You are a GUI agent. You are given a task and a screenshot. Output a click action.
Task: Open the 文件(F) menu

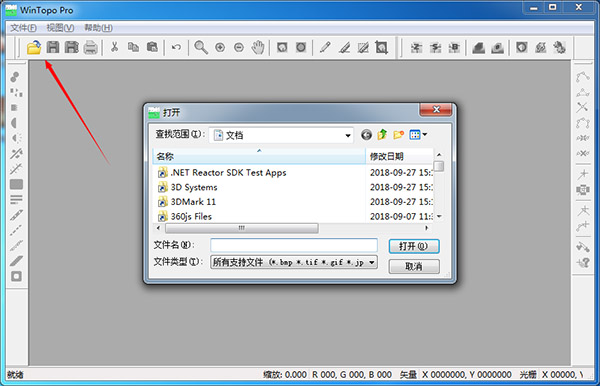coord(23,28)
